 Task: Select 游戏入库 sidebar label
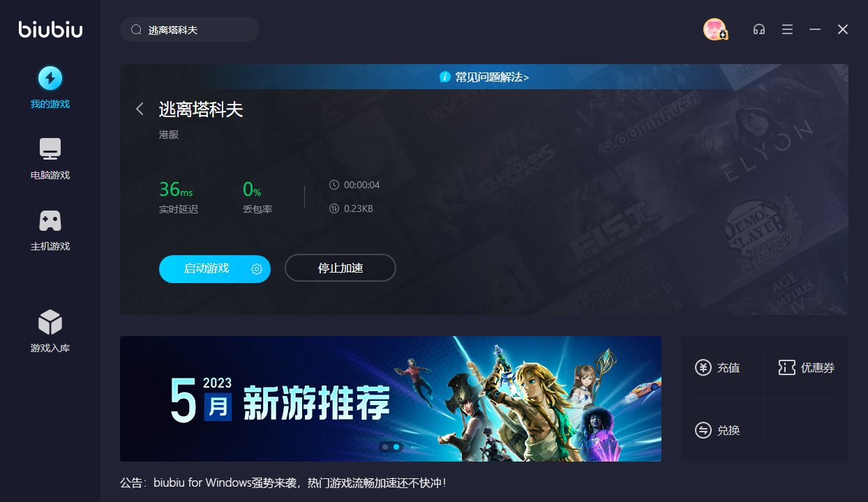(x=50, y=349)
